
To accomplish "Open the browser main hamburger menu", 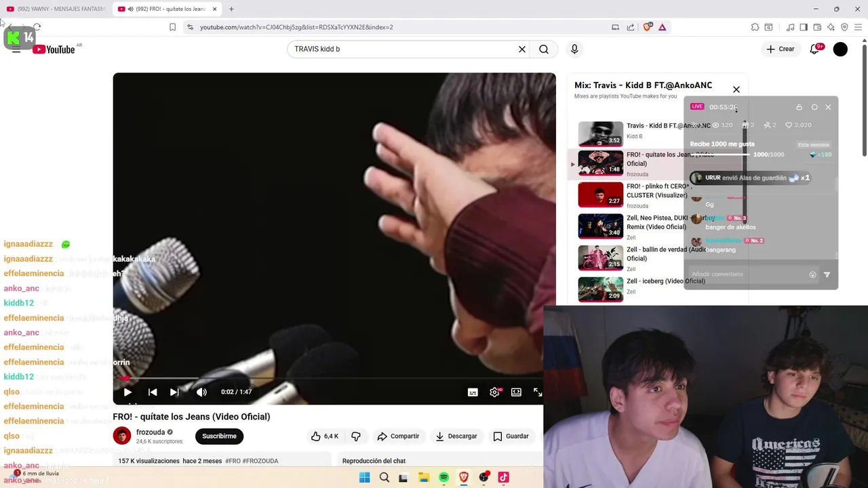I will (858, 27).
